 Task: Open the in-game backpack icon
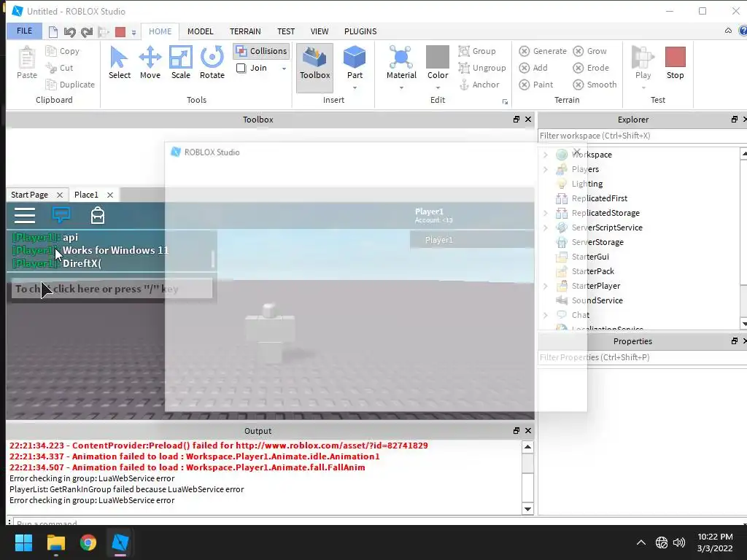coord(98,215)
